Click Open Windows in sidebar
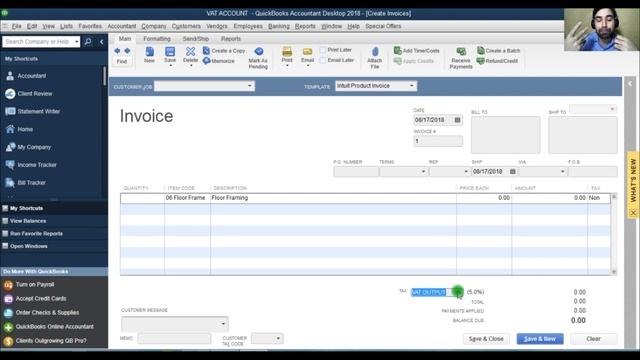Viewport: 640px width, 360px height. click(29, 246)
